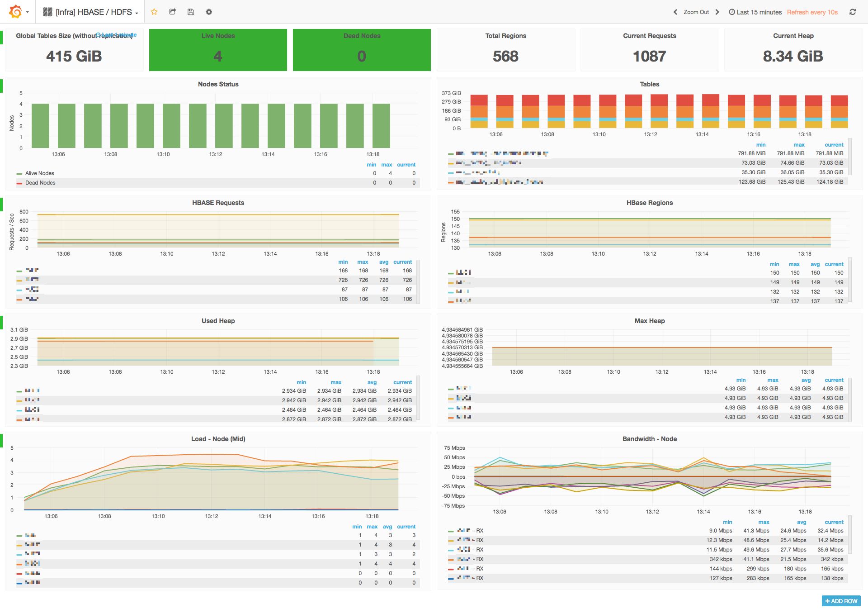Click the Tables legend scrollbar
The image size is (868, 609).
850,157
